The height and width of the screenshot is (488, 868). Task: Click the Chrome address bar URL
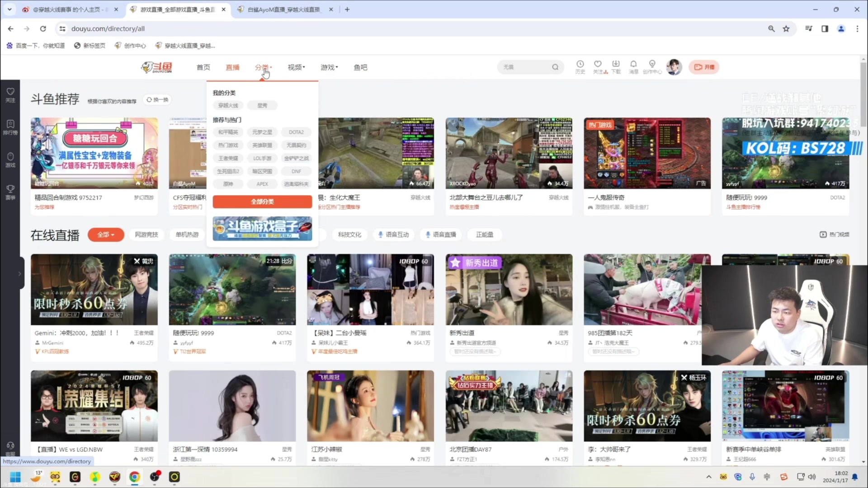[x=108, y=28]
